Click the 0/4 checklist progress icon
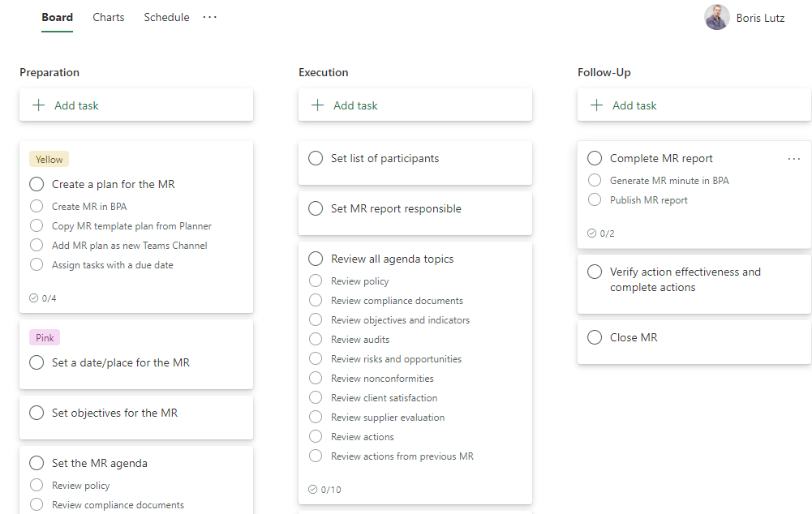The image size is (812, 514). (33, 298)
